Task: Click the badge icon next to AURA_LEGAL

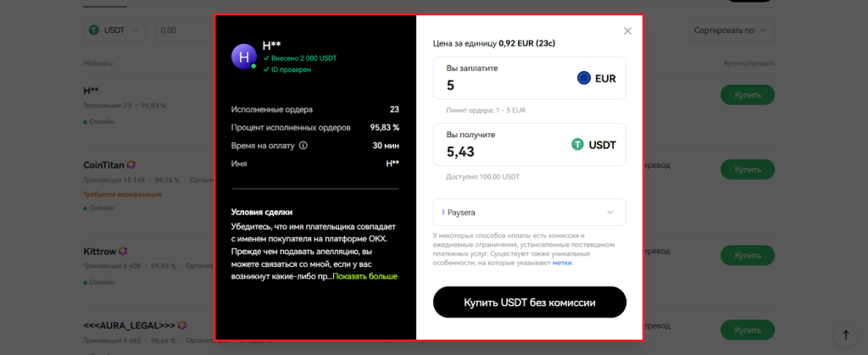Action: [181, 324]
